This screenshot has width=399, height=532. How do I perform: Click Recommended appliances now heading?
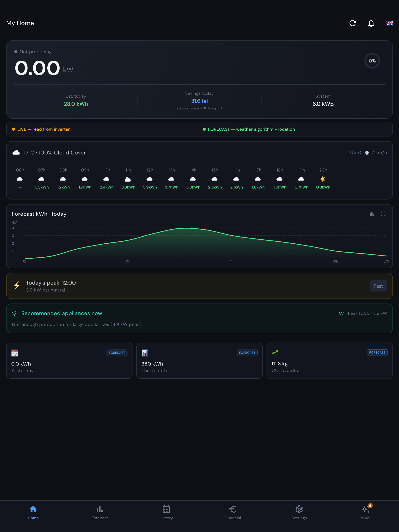point(62,313)
